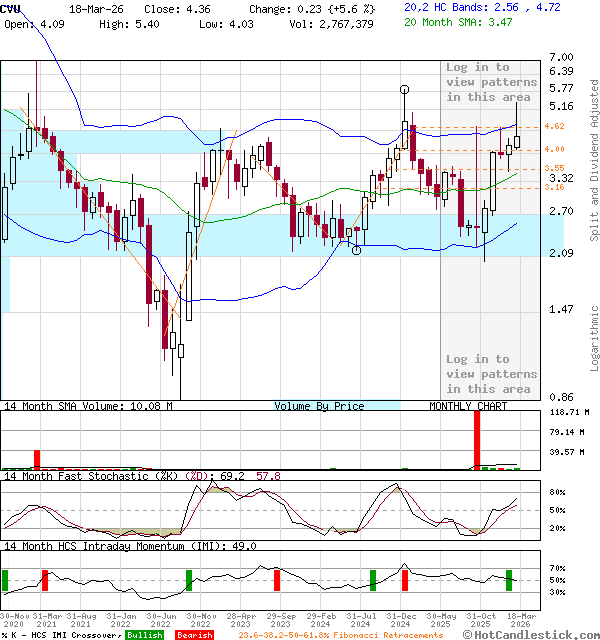The height and width of the screenshot is (640, 600).
Task: Click the last green IMI bar at far right
Action: tap(509, 580)
